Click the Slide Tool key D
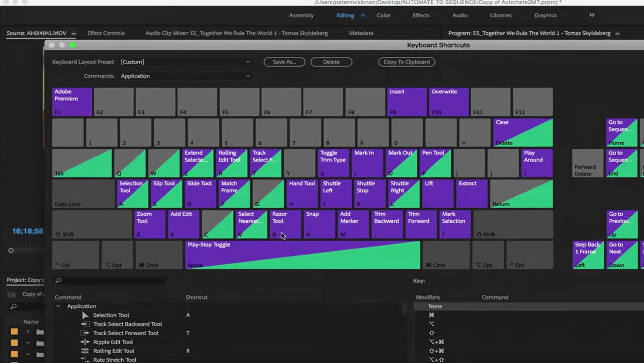 click(x=200, y=194)
